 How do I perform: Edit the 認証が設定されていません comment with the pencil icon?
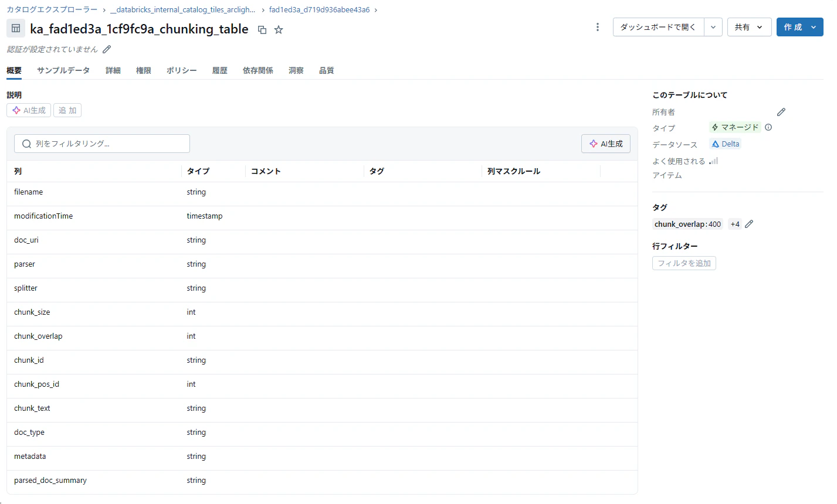(106, 49)
